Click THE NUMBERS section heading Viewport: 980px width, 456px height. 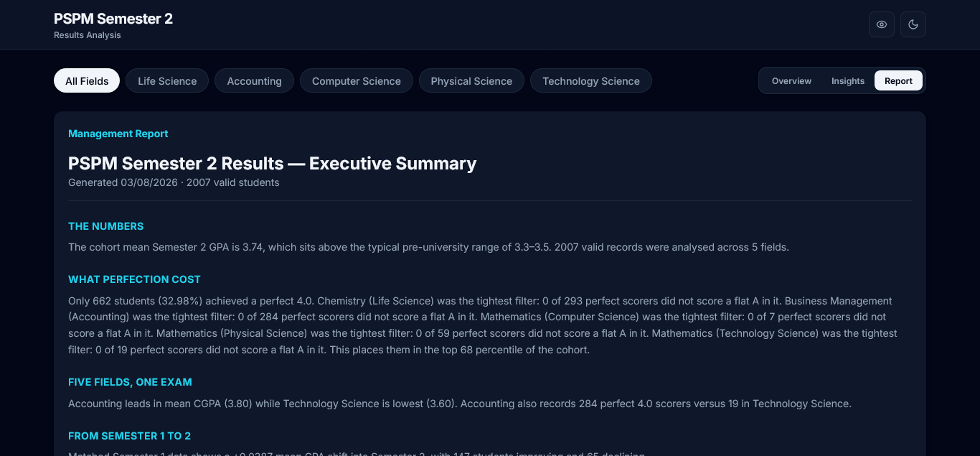[105, 226]
